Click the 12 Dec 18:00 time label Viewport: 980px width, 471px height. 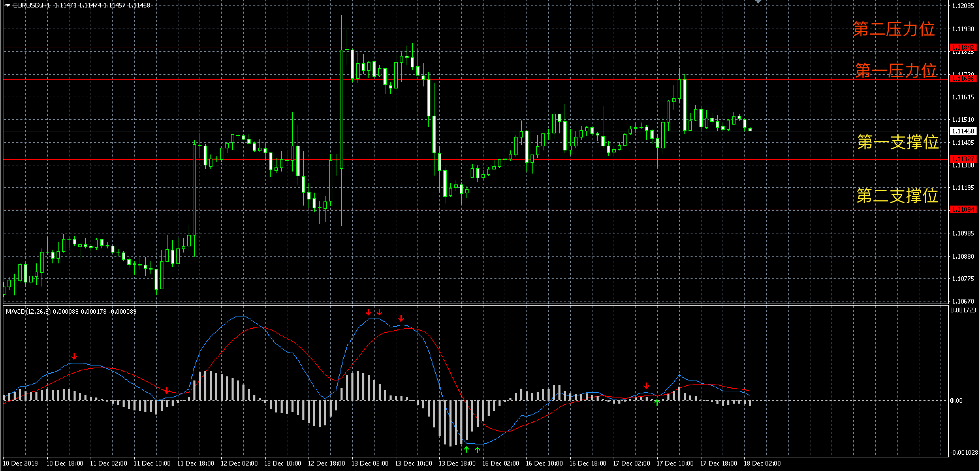(326, 464)
